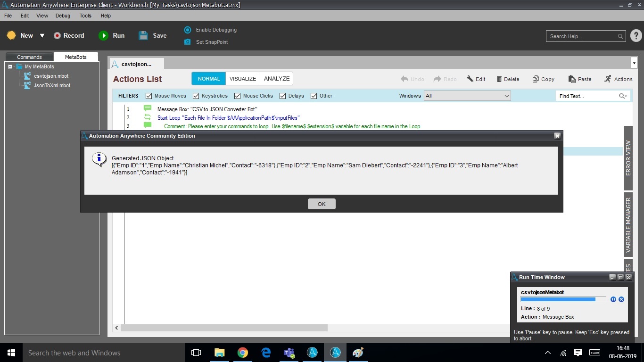This screenshot has height=362, width=644.
Task: Save the current task
Action: click(153, 35)
